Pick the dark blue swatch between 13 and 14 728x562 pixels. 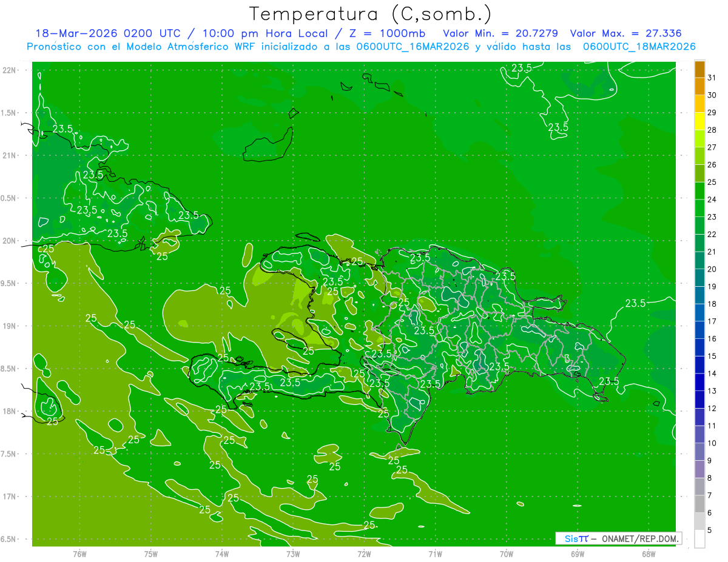pyautogui.click(x=699, y=383)
